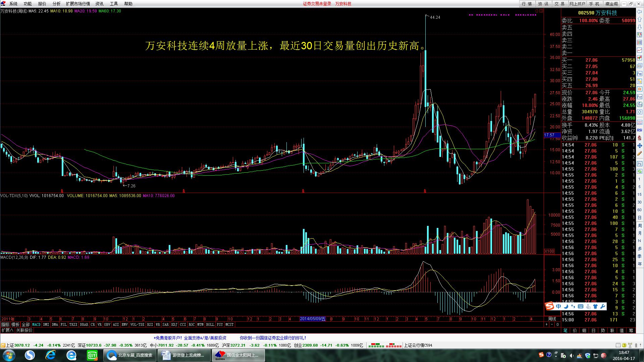The height and width of the screenshot is (362, 644).
Task: Click the 行情 button in the top bar
Action: (x=527, y=4)
